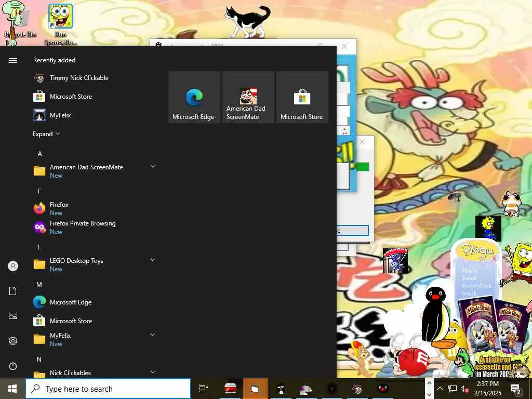Click the muted volume tray icon
Viewport: 532px width, 399px height.
[464, 389]
